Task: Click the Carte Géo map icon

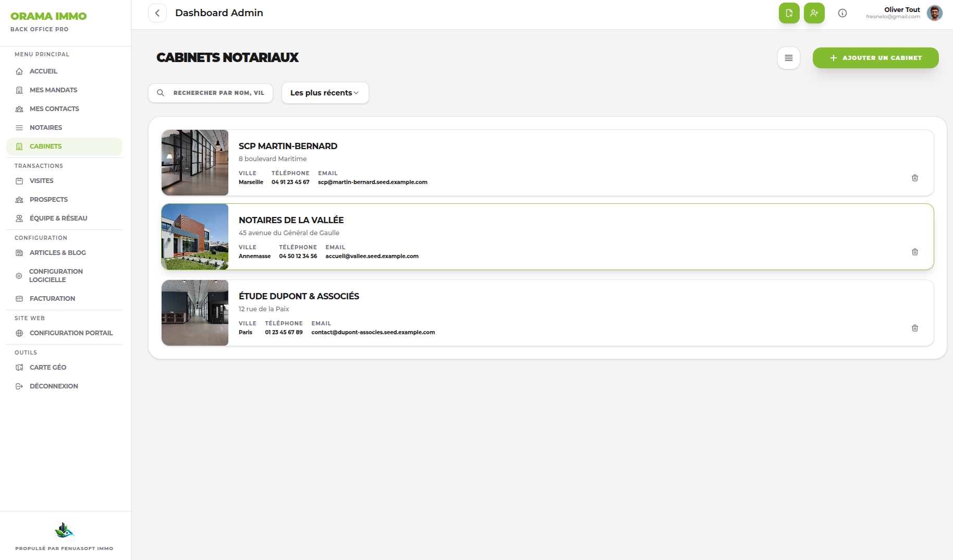Action: click(x=19, y=368)
